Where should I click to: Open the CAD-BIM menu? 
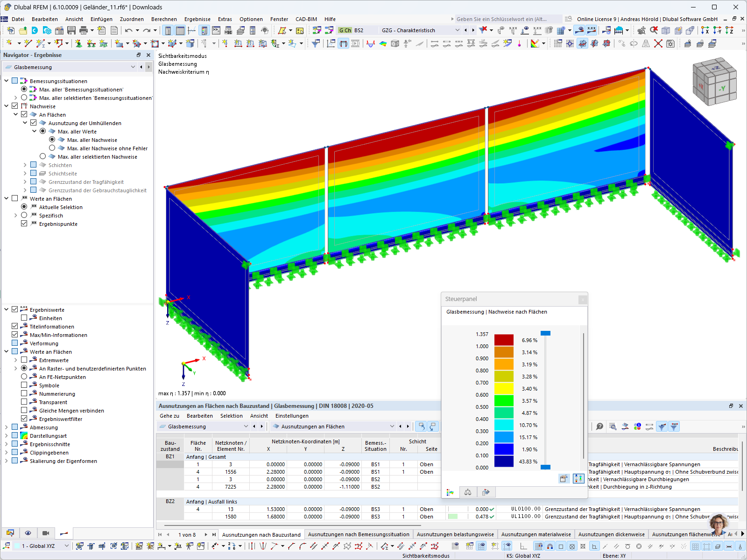(306, 19)
